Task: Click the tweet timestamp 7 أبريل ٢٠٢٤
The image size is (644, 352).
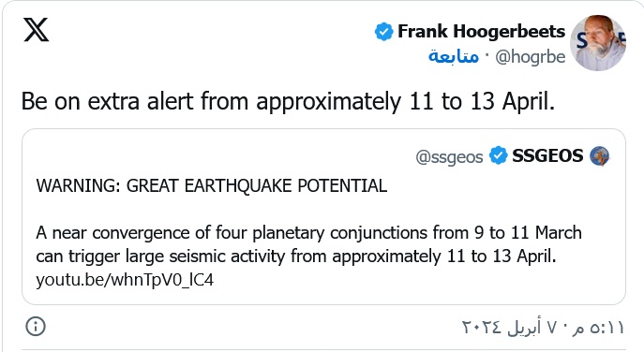Action: [510, 327]
